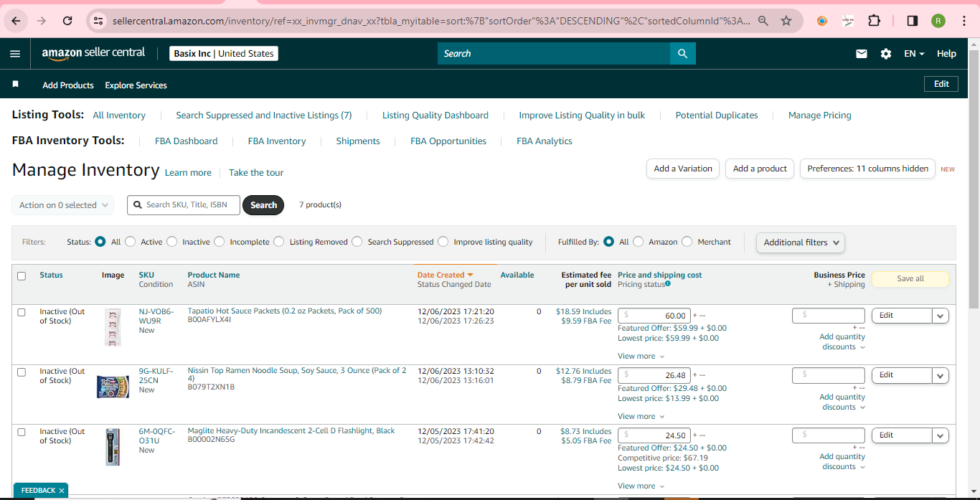Click the Search SKU, Title, ISBN field
Viewport: 980px width, 500px height.
click(184, 205)
